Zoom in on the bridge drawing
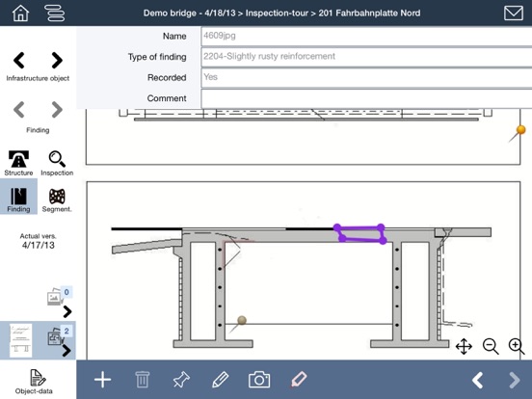This screenshot has height=399, width=532. point(517,346)
